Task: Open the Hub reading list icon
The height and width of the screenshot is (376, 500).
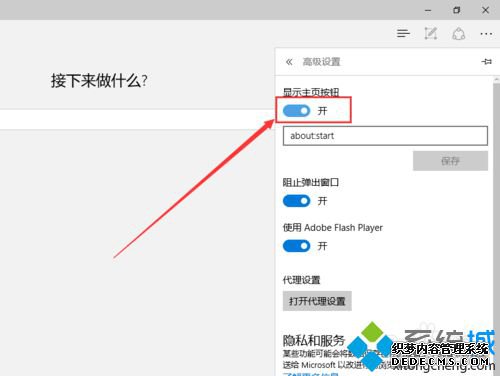Action: pyautogui.click(x=403, y=33)
